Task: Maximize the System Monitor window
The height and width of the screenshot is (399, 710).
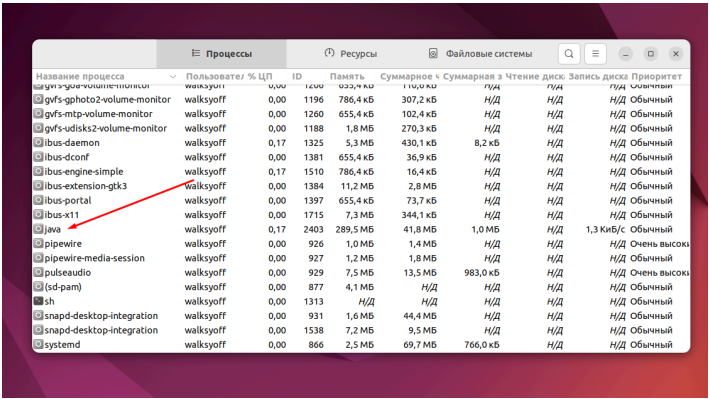Action: point(651,54)
